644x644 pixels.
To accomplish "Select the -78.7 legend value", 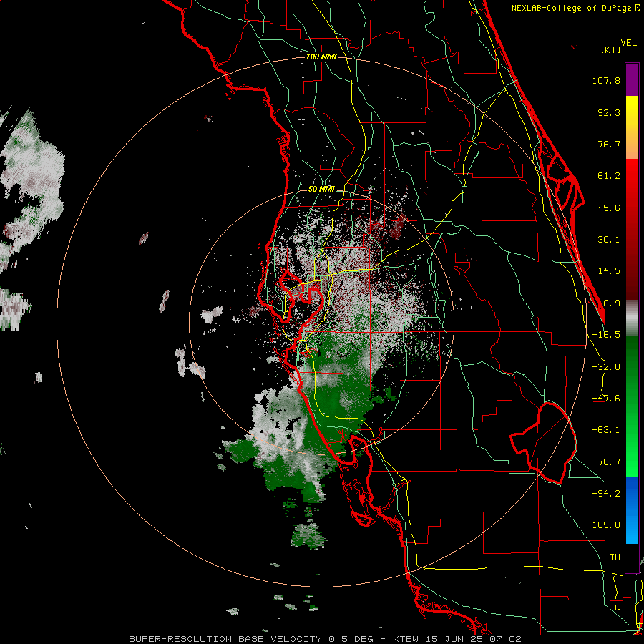I will tap(606, 462).
